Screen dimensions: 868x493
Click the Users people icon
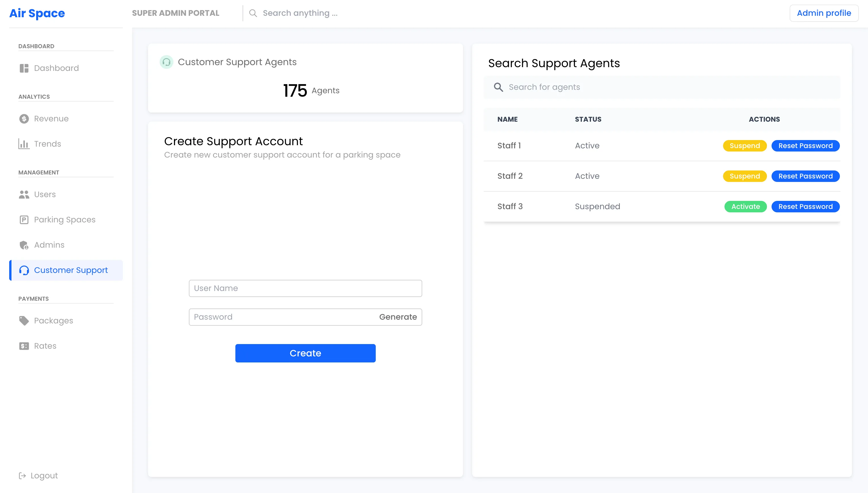coord(24,194)
